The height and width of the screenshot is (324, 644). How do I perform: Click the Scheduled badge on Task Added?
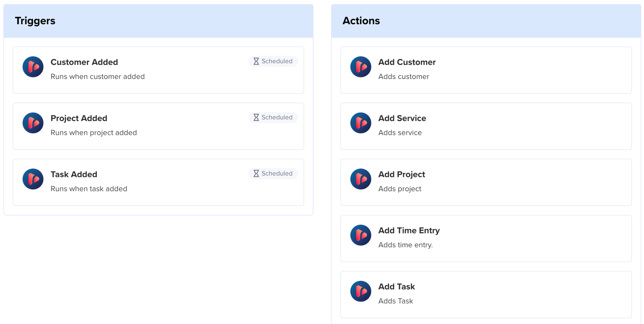[x=273, y=173]
